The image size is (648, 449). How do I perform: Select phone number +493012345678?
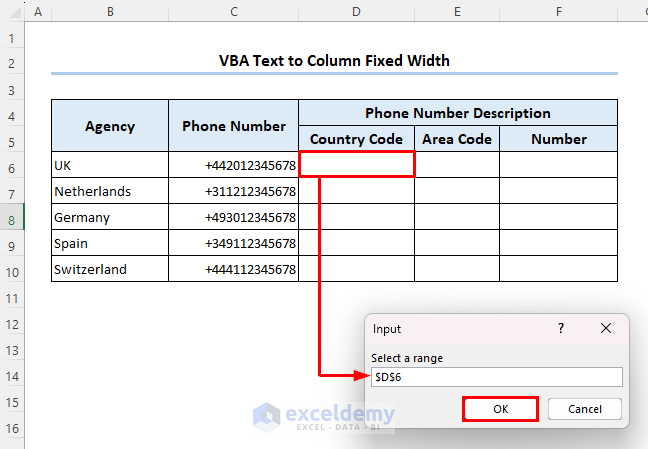233,217
